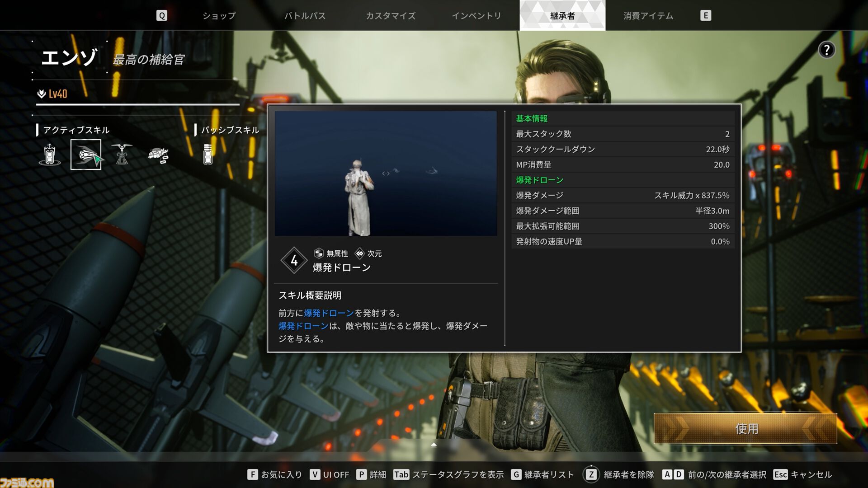Expand the bottom panel up arrow

pos(434,445)
